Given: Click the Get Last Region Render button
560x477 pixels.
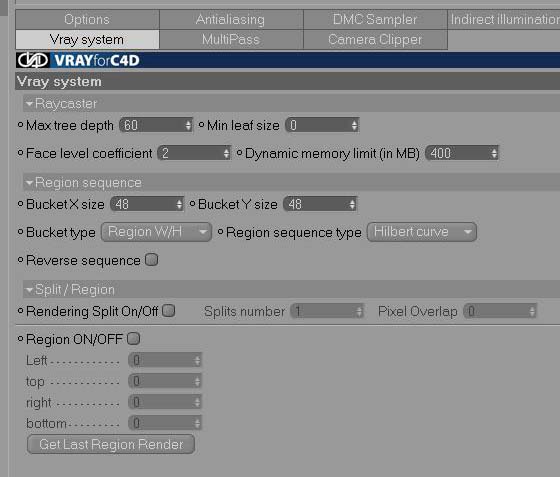Looking at the screenshot, I should [x=111, y=445].
